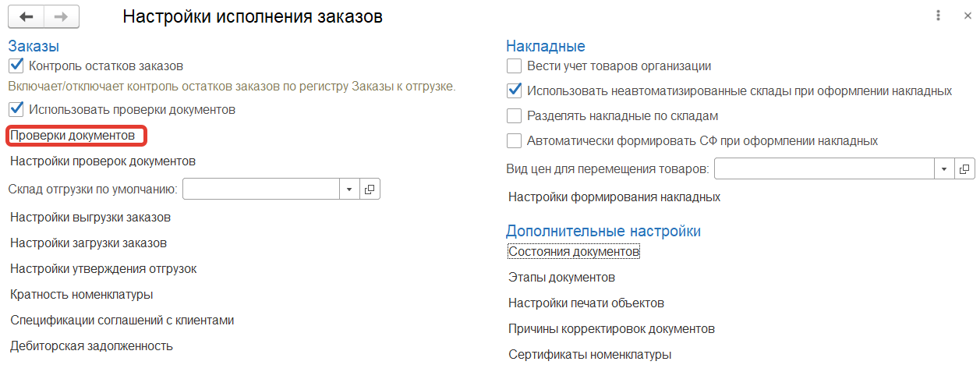Click into Склад отгрузки input field
This screenshot has width=980, height=372.
pyautogui.click(x=261, y=189)
